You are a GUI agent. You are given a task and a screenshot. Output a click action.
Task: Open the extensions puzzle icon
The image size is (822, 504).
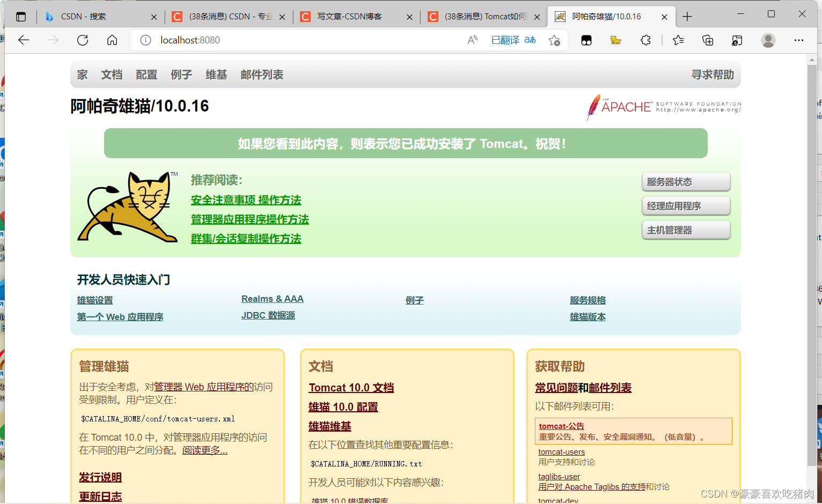pyautogui.click(x=645, y=40)
